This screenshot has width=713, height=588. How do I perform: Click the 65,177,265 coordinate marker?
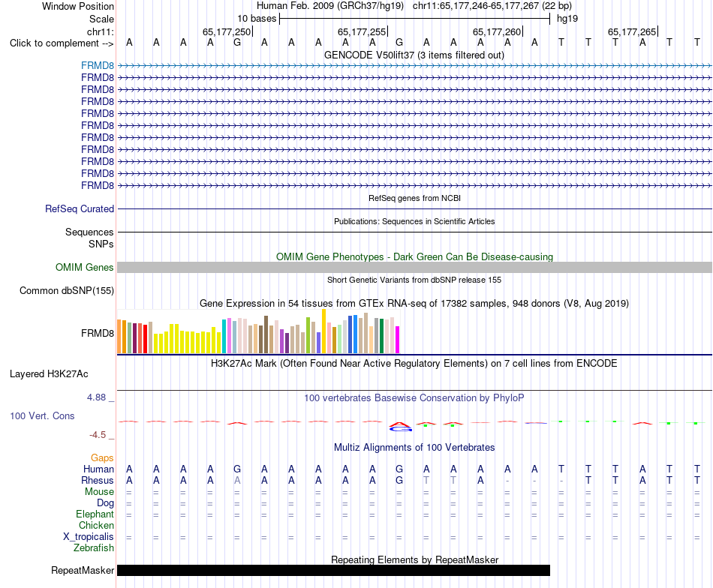point(632,31)
